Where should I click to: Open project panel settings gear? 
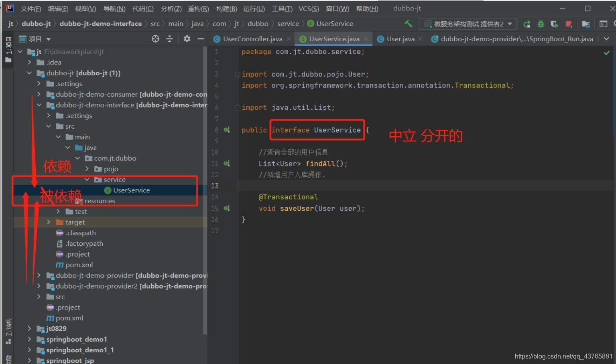(x=187, y=39)
